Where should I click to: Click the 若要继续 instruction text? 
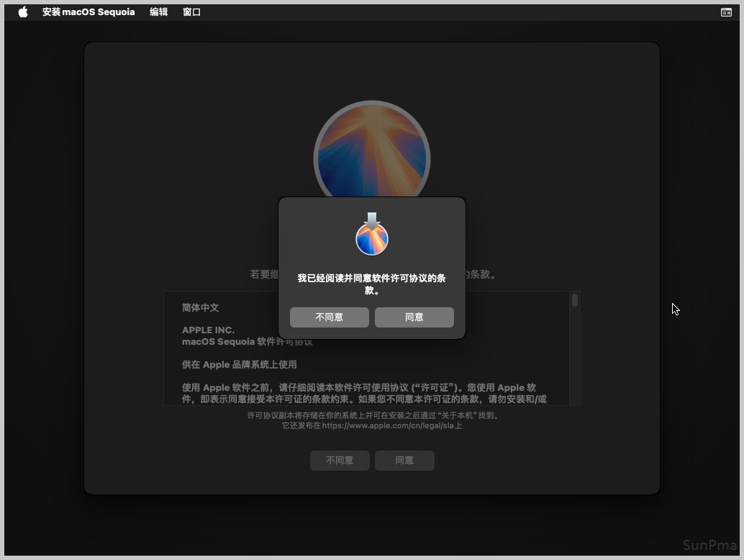[263, 274]
